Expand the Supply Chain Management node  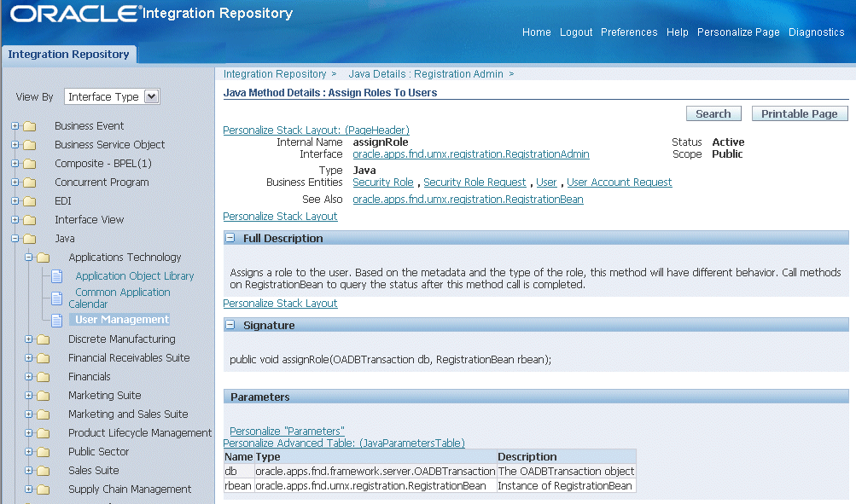[x=29, y=490]
